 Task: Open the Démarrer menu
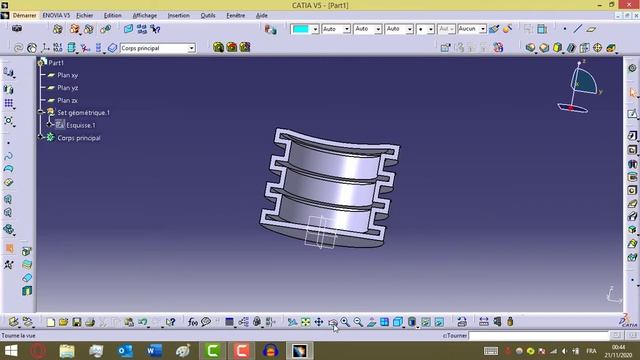(x=24, y=16)
